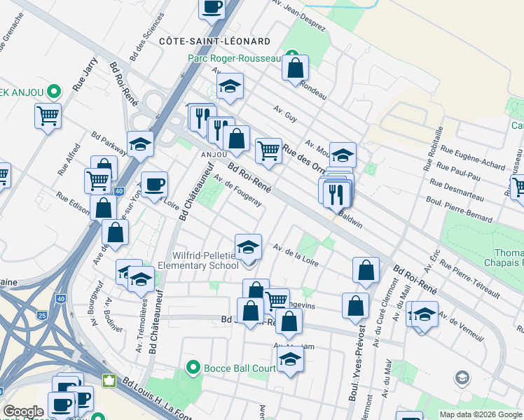This screenshot has width=524, height=420.
Task: Select the shopping cart marker beside Rue des Ormeaux
Action: (268, 152)
